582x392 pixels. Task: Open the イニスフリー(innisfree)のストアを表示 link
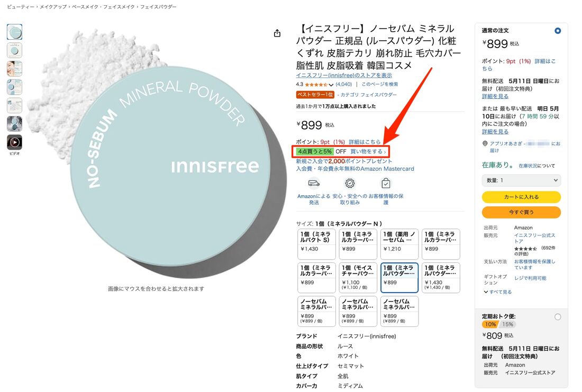(x=344, y=75)
